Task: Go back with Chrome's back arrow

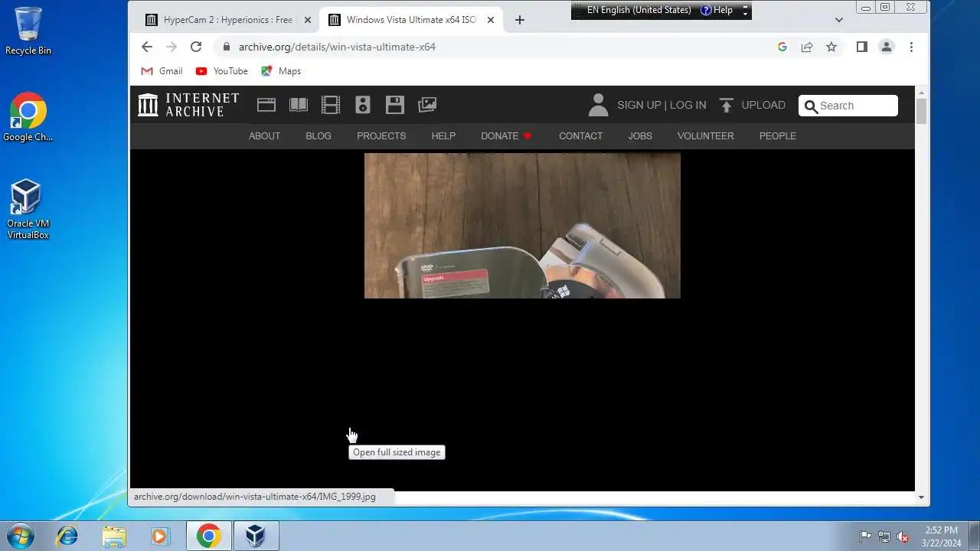Action: (147, 47)
